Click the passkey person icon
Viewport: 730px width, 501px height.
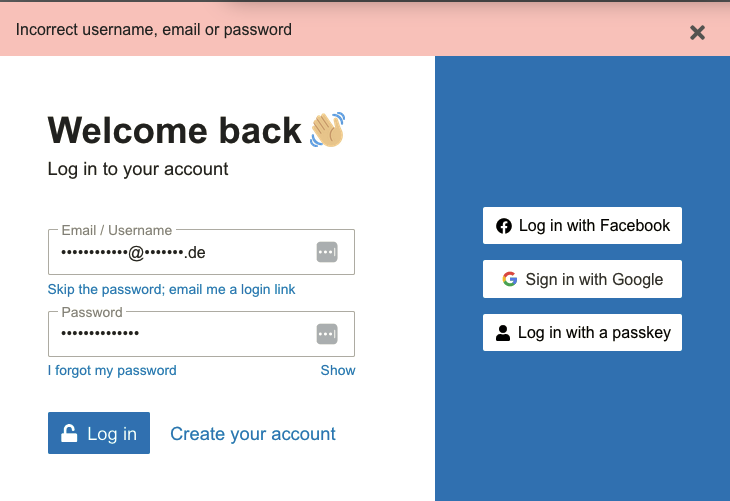click(503, 333)
